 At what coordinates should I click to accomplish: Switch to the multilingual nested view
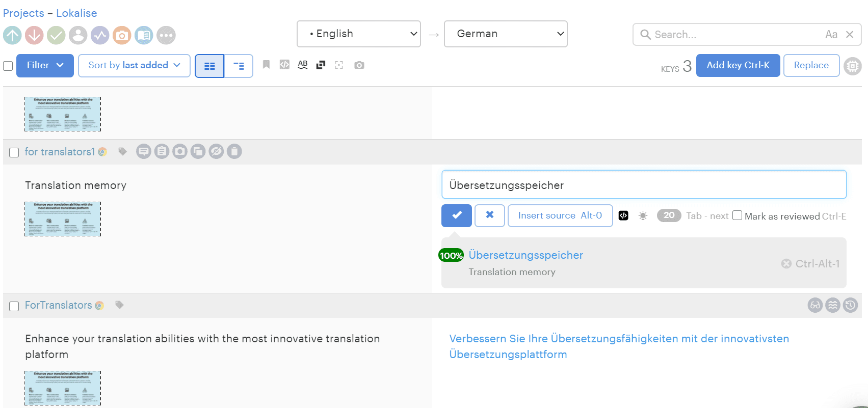tap(239, 66)
